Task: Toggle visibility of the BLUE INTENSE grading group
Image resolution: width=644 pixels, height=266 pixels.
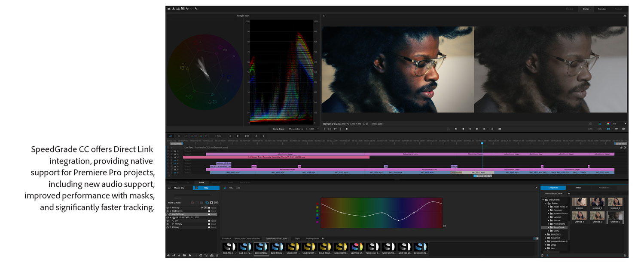Action: (168, 217)
